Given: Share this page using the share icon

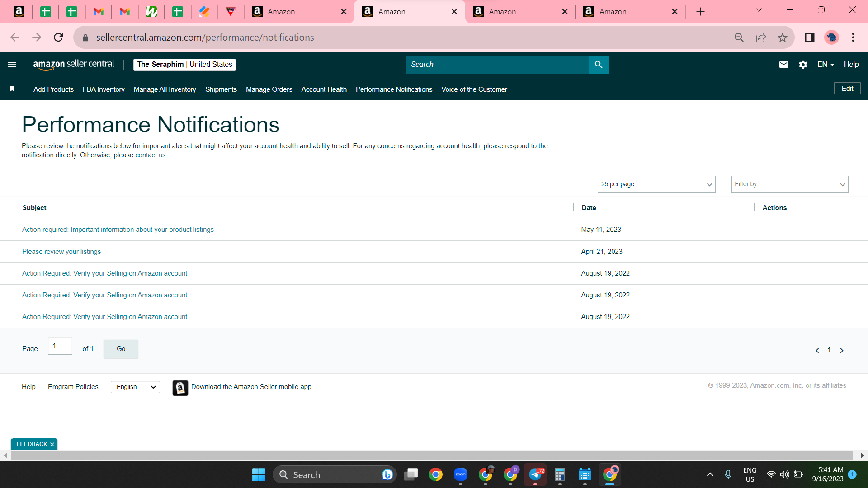Looking at the screenshot, I should tap(761, 38).
